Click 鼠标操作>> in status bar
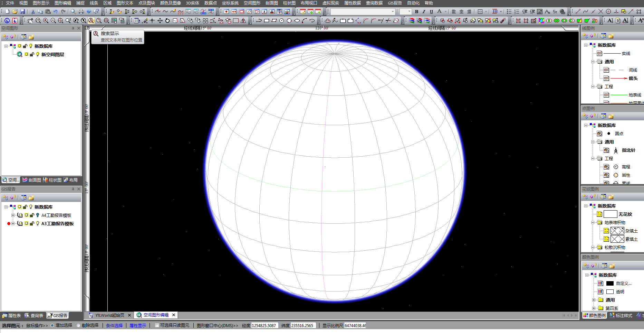 coord(37,325)
